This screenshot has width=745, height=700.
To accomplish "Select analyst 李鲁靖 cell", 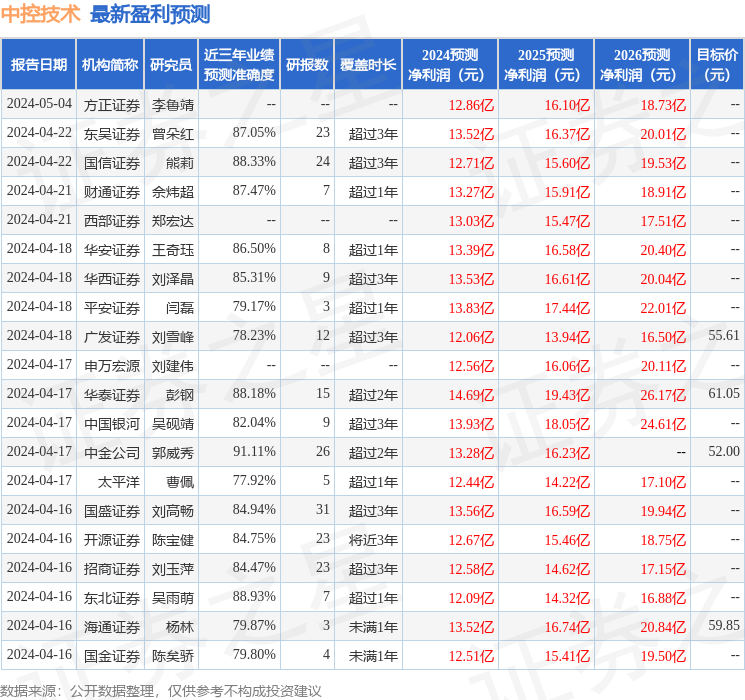I will pos(172,105).
